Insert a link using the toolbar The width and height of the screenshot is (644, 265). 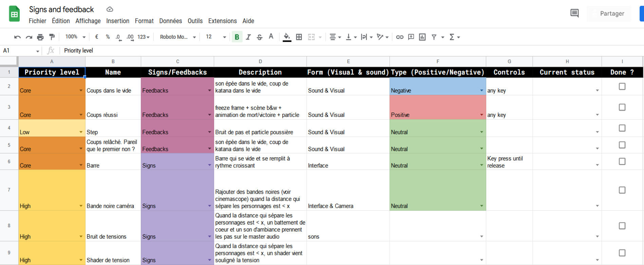click(x=400, y=37)
